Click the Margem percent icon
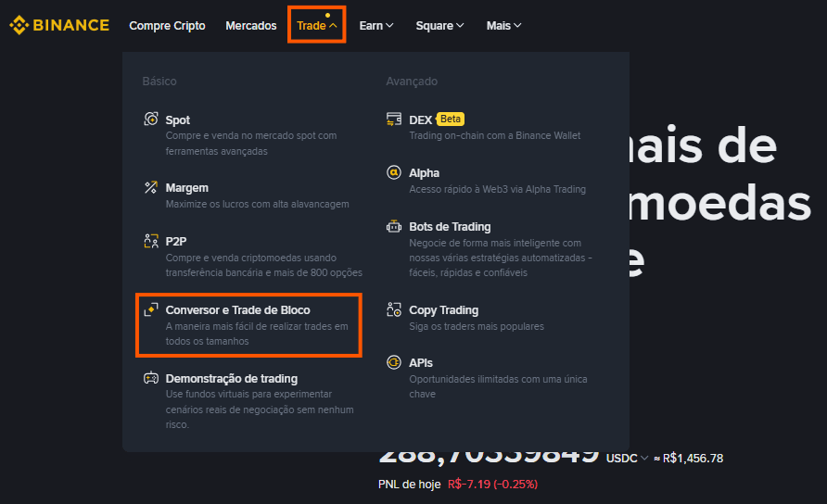827x504 pixels. pyautogui.click(x=151, y=187)
